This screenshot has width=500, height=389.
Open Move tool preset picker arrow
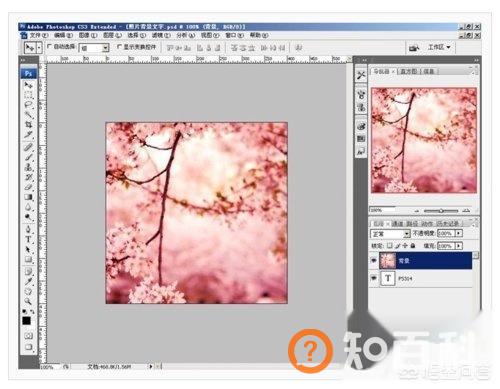(39, 48)
